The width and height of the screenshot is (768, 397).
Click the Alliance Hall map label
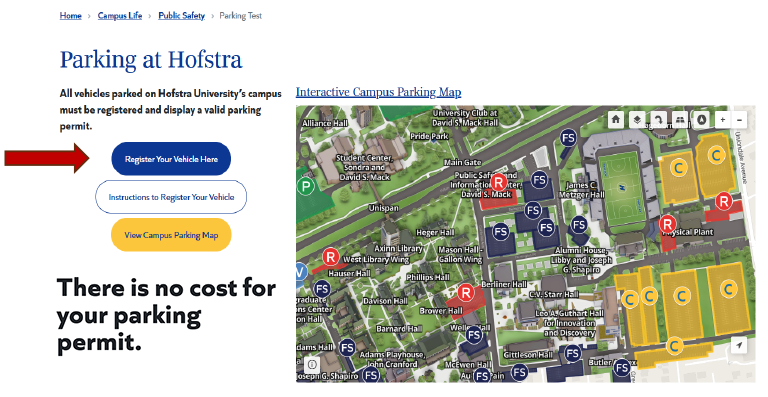coord(325,123)
